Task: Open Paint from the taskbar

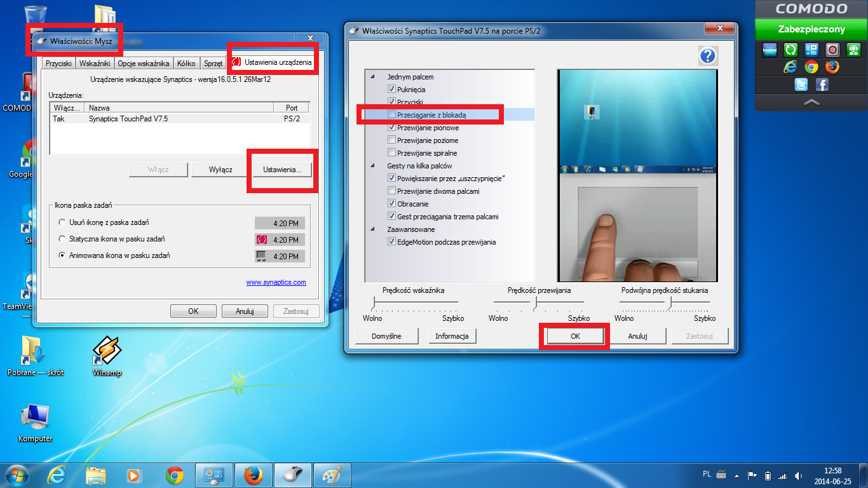Action: click(332, 475)
